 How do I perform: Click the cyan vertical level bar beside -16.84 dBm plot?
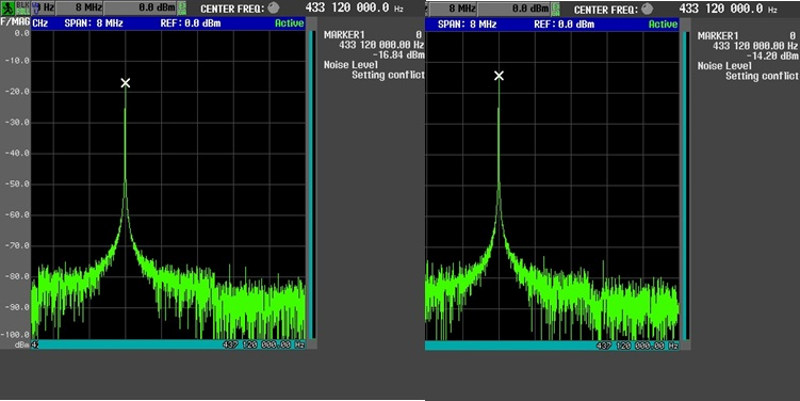click(311, 185)
